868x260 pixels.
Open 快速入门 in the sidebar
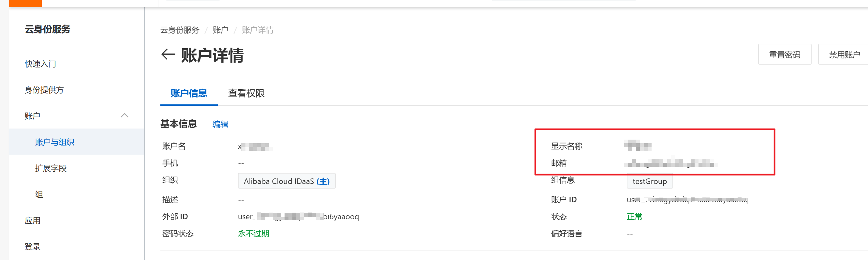click(x=40, y=64)
